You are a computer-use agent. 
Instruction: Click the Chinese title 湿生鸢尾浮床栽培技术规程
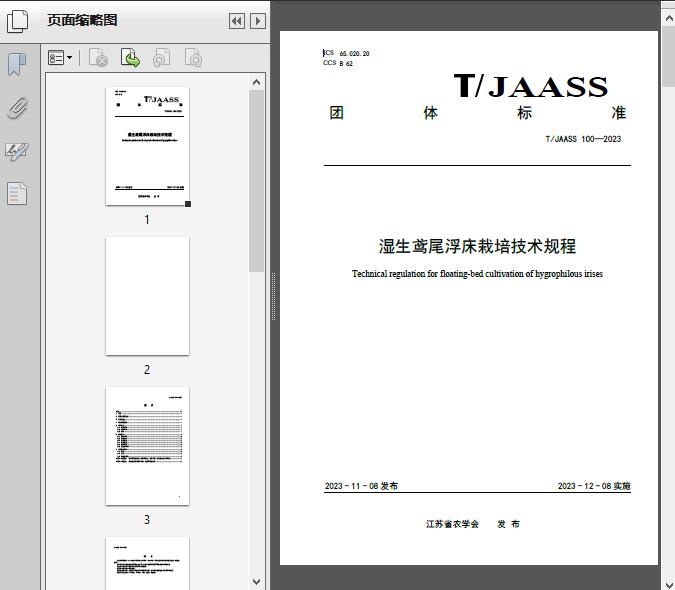[x=477, y=246]
